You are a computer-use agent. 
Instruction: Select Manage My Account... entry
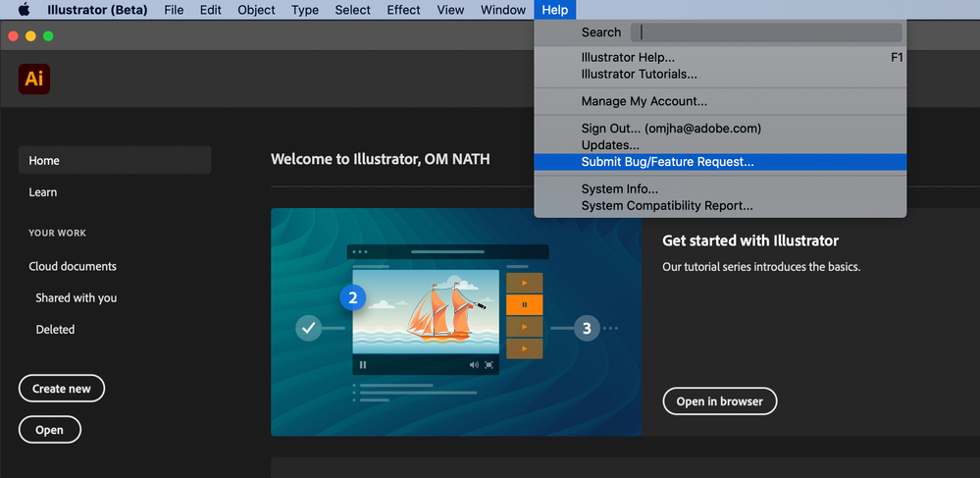(x=720, y=101)
